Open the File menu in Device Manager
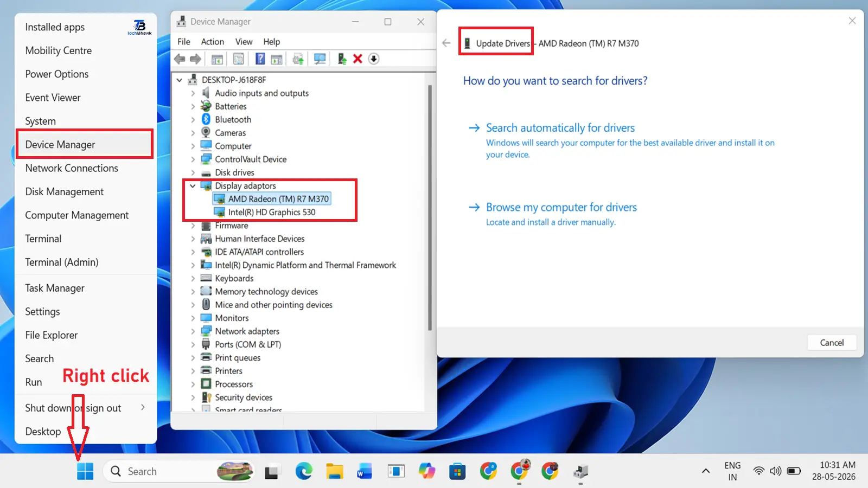 pyautogui.click(x=184, y=42)
